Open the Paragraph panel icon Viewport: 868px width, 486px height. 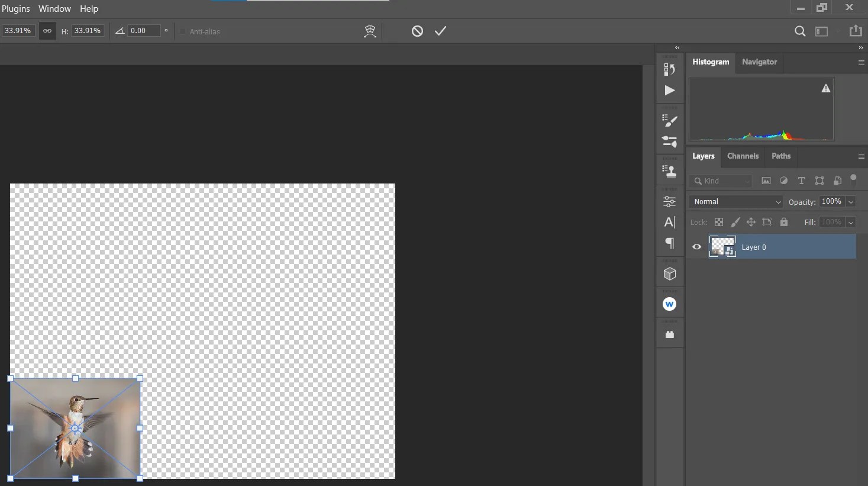click(x=669, y=243)
